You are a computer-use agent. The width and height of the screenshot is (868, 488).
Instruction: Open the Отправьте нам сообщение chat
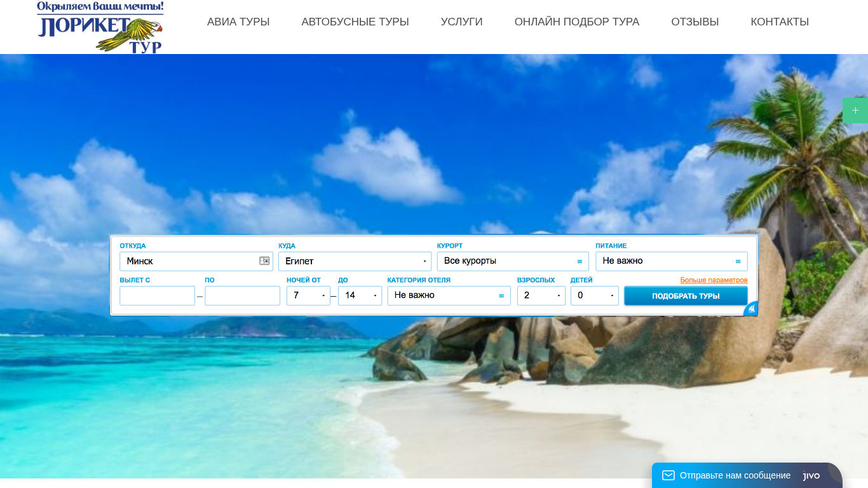click(x=735, y=475)
